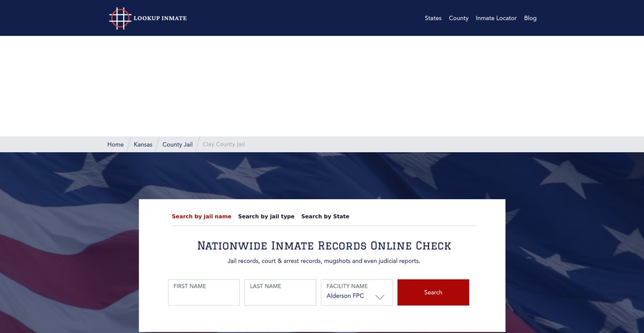Open the States menu item
The width and height of the screenshot is (644, 333).
coord(433,18)
